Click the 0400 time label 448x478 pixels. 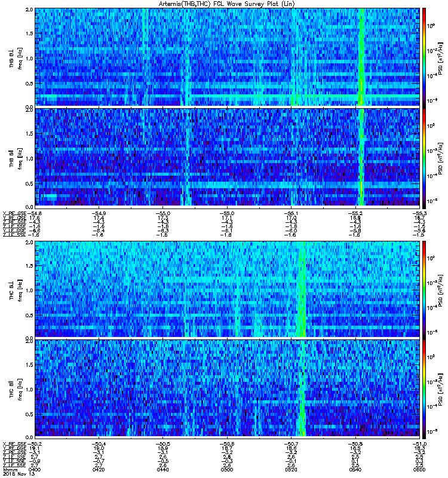(35, 470)
